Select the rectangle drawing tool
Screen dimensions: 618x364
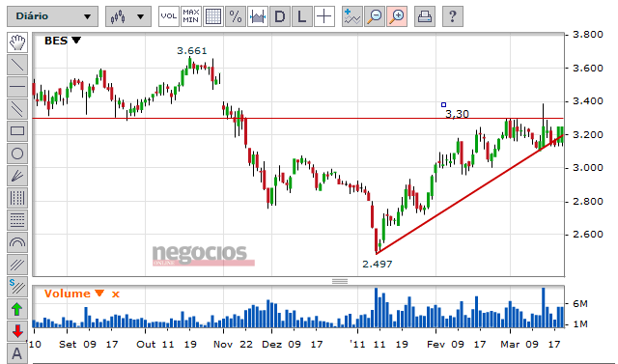(17, 131)
